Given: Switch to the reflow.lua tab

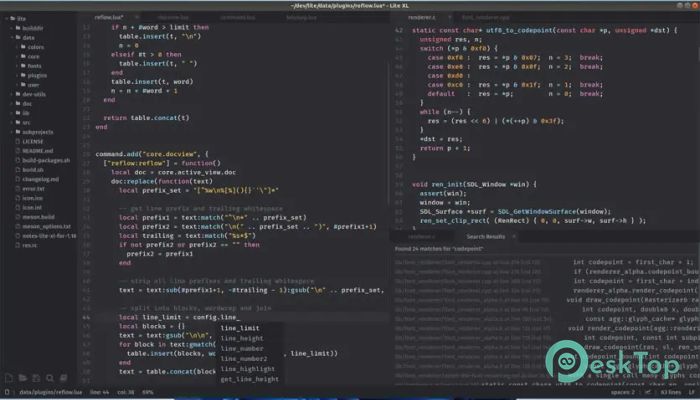Looking at the screenshot, I should tap(109, 17).
